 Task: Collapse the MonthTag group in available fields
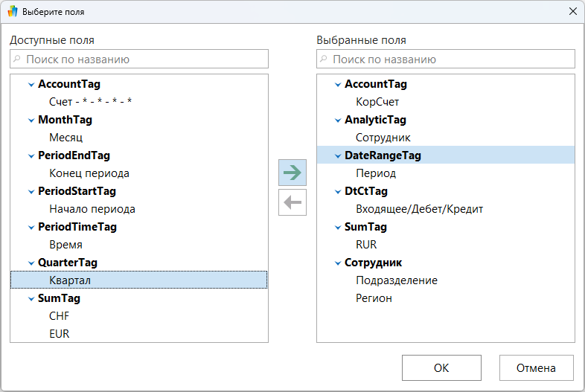click(x=30, y=121)
